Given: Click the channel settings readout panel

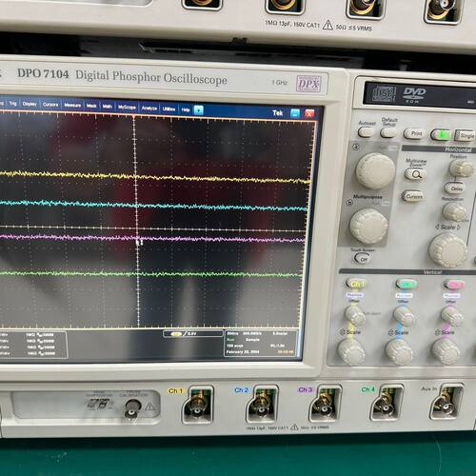Looking at the screenshot, I should (32, 344).
